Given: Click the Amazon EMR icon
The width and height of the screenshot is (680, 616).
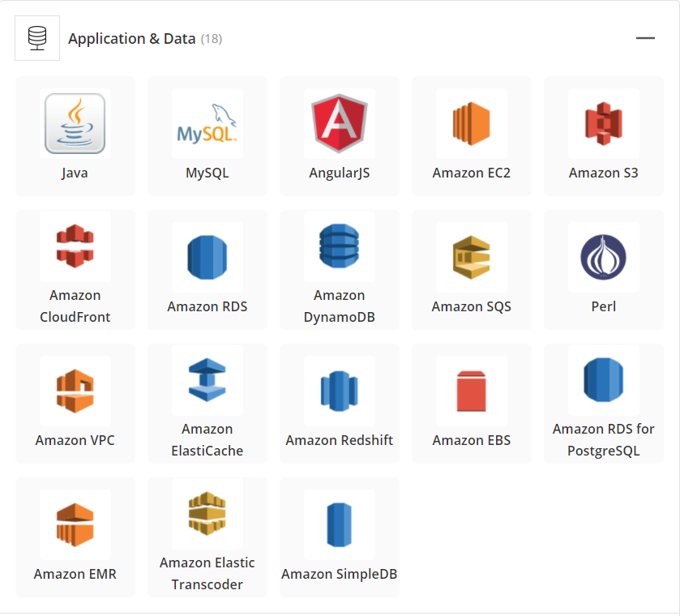Looking at the screenshot, I should 75,524.
